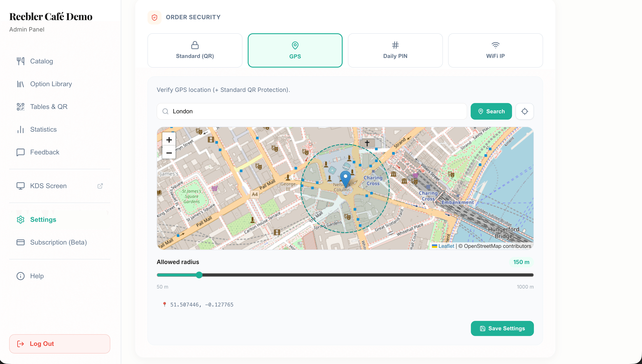This screenshot has width=642, height=364.
Task: Select Standard (QR) security mode
Action: (195, 51)
